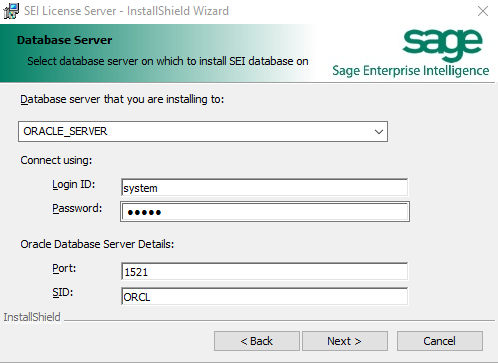Image resolution: width=498 pixels, height=363 pixels.
Task: Click the Database Server heading in banner
Action: [64, 40]
